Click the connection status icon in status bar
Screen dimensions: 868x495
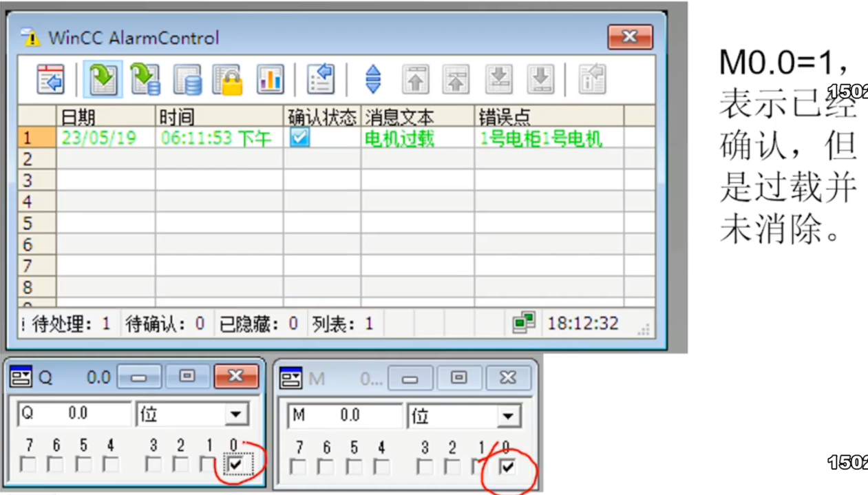click(524, 323)
